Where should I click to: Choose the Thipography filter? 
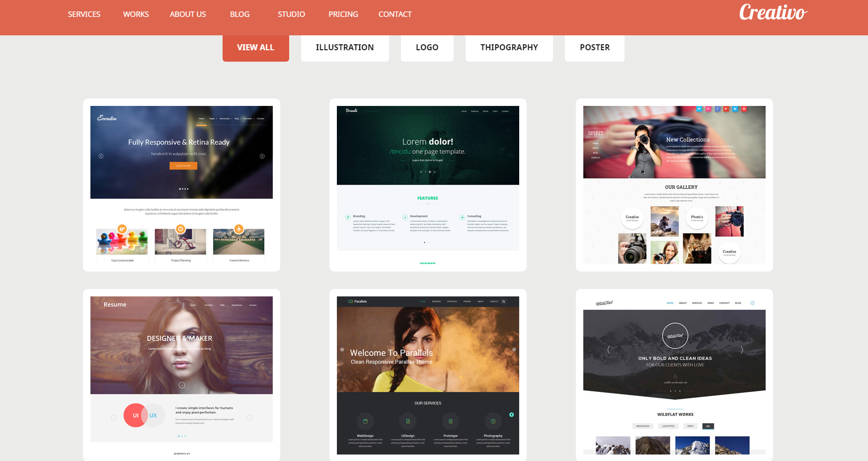coord(509,48)
